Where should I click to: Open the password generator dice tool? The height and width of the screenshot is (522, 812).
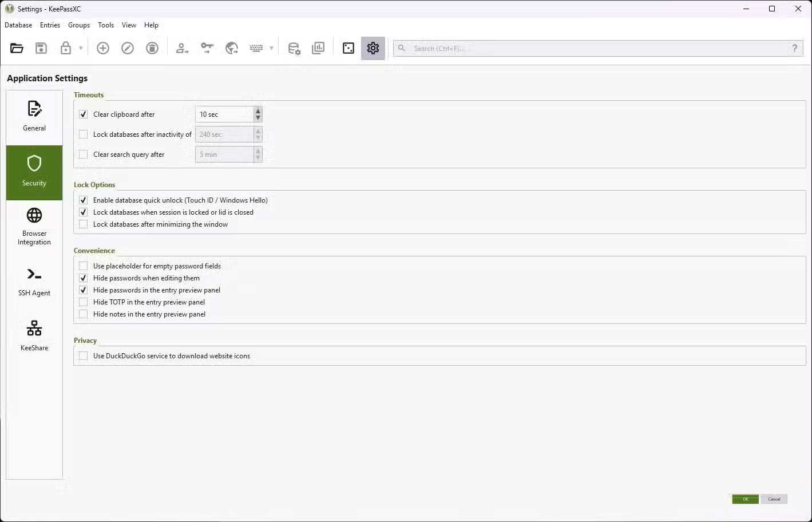point(348,48)
